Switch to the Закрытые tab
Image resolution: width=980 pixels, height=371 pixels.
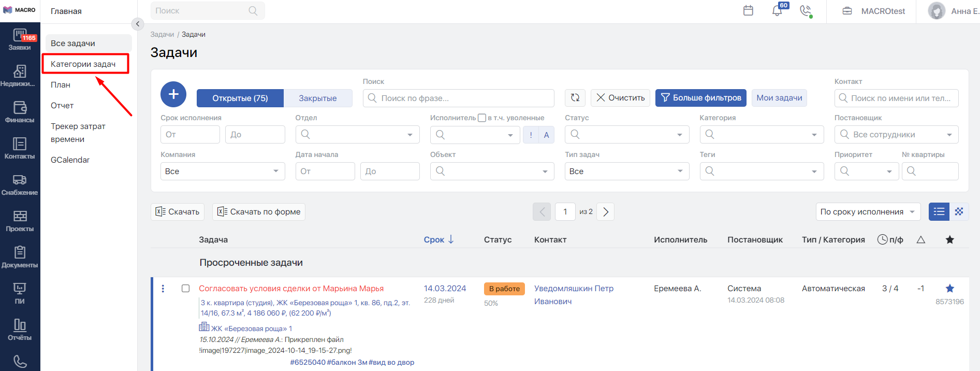[x=317, y=98]
